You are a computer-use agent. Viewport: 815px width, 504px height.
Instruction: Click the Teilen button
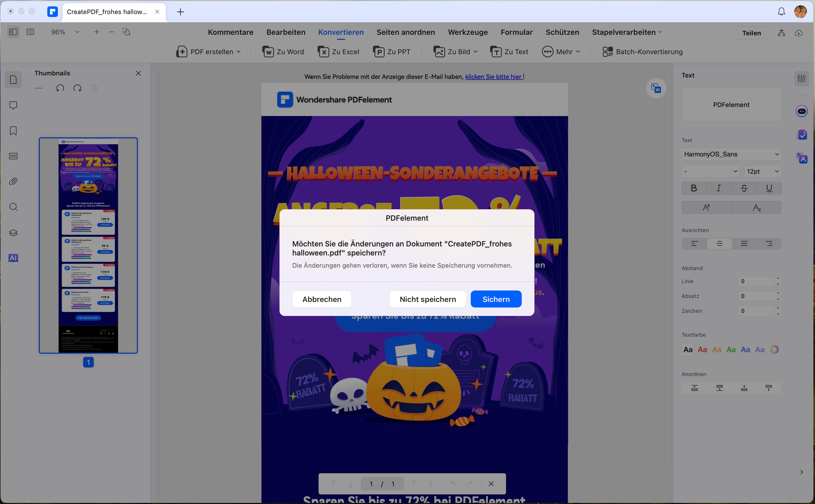(x=751, y=33)
